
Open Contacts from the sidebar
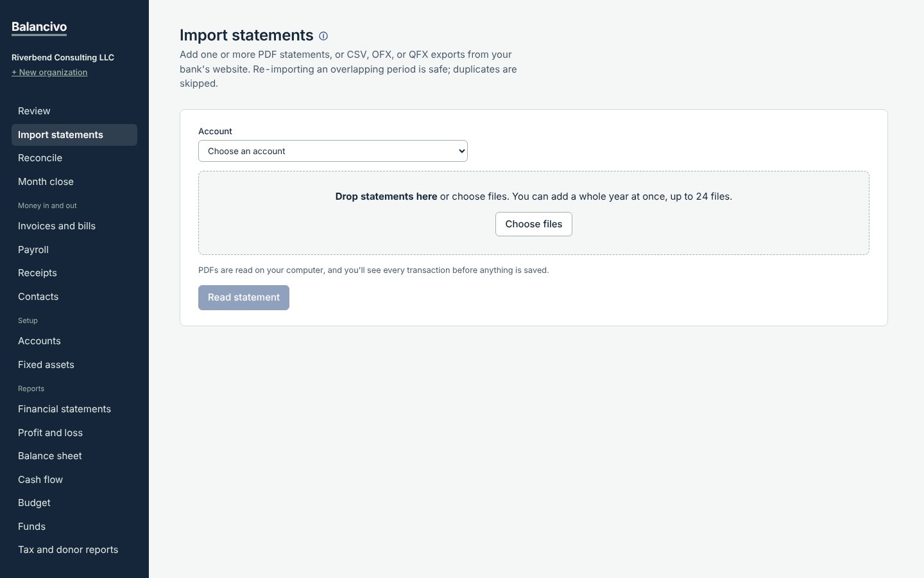pyautogui.click(x=74, y=297)
